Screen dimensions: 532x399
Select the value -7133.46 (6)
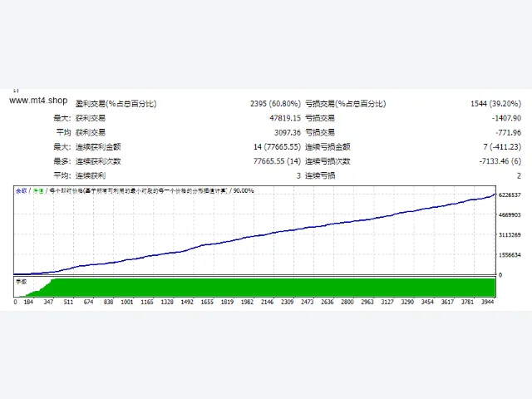coord(500,161)
